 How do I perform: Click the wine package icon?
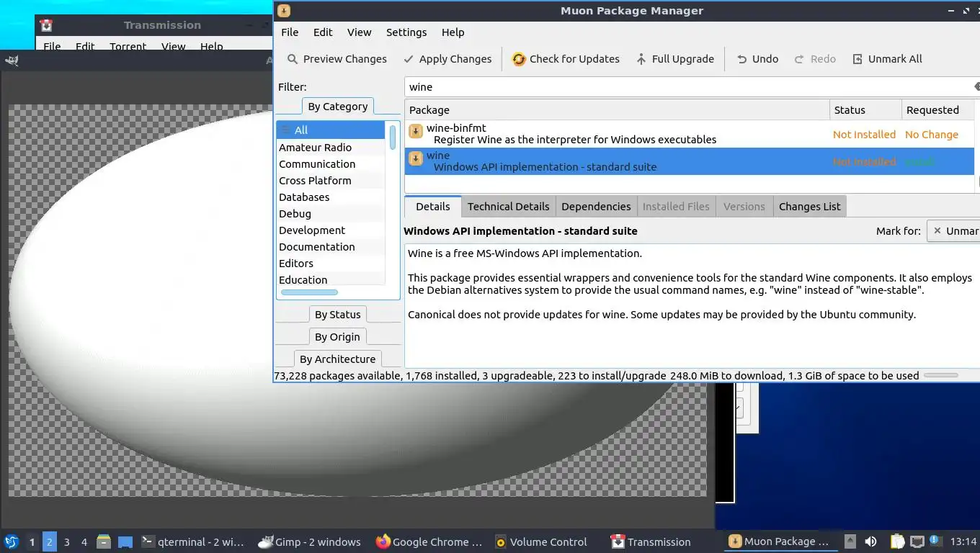pos(416,158)
